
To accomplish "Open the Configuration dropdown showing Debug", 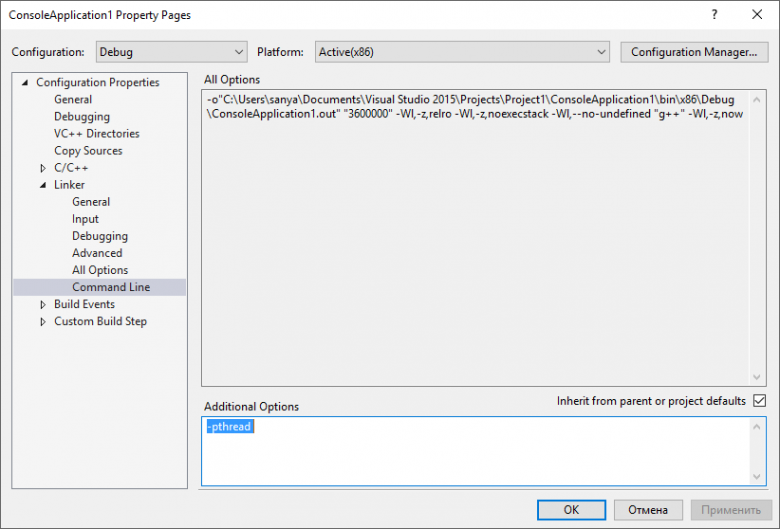I will point(172,52).
